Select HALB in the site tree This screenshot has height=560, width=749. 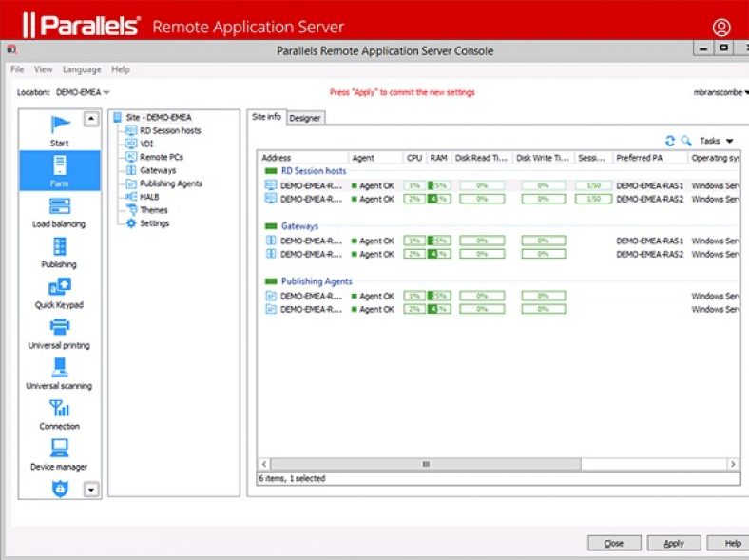(x=143, y=197)
